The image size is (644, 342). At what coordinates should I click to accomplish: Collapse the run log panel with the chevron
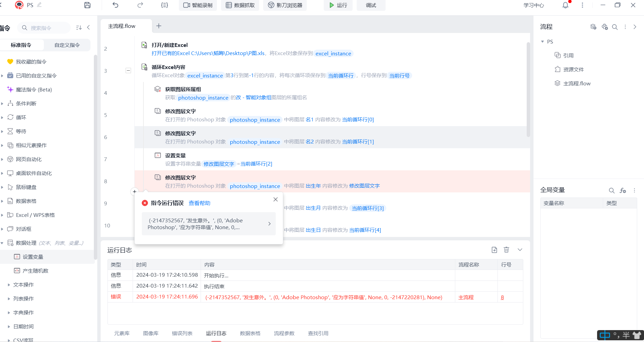(x=520, y=250)
